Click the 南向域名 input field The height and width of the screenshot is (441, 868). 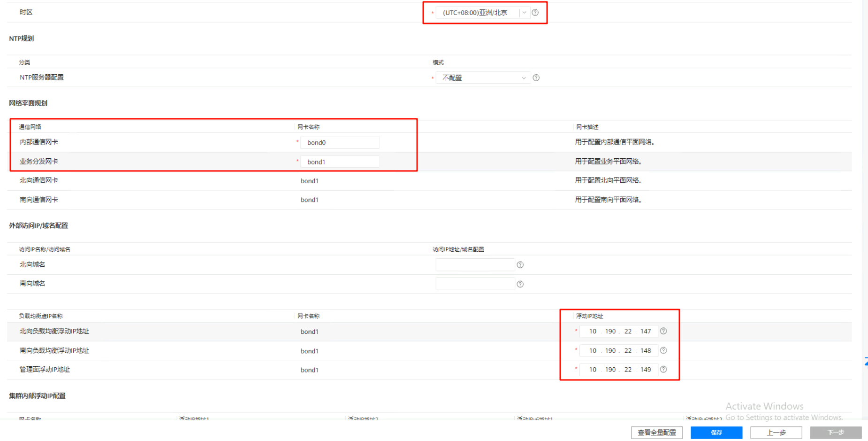[x=475, y=284]
